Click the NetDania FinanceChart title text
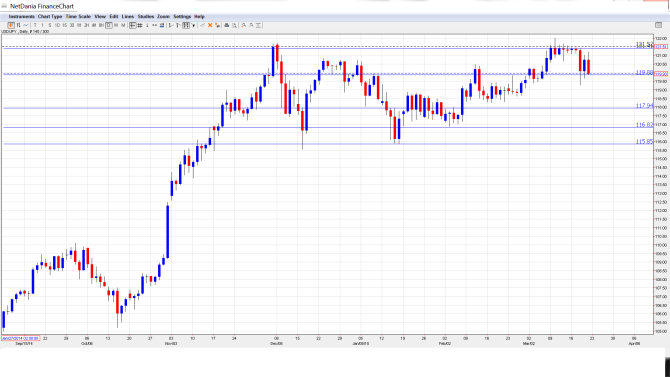Image resolution: width=670 pixels, height=377 pixels. (x=42, y=6)
